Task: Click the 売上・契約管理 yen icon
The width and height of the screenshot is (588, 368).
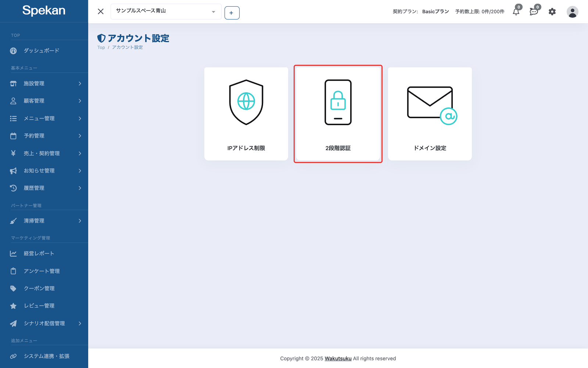Action: point(13,153)
